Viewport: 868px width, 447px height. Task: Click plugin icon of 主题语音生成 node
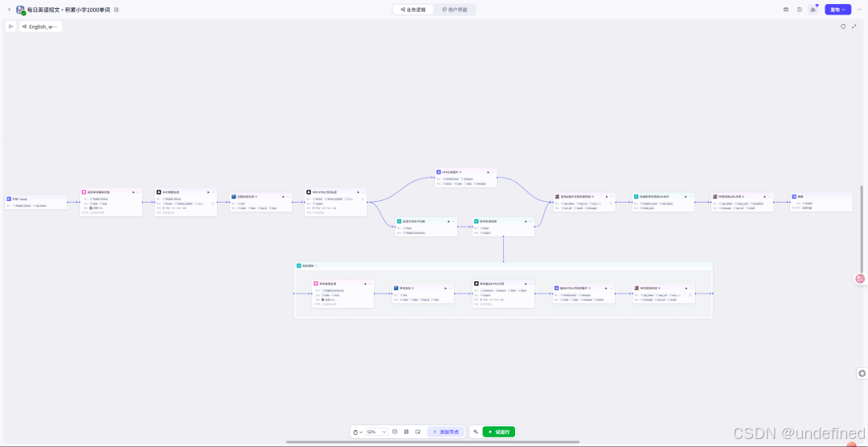tap(234, 196)
